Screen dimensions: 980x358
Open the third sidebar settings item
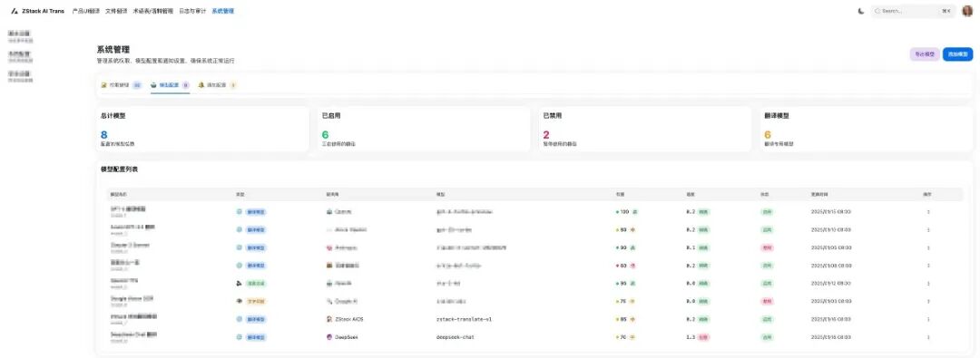click(21, 76)
